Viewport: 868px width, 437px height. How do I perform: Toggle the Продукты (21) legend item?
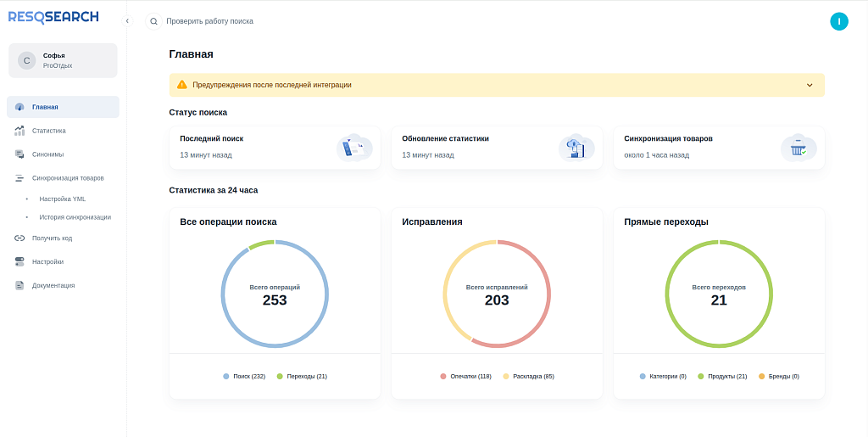pos(721,376)
